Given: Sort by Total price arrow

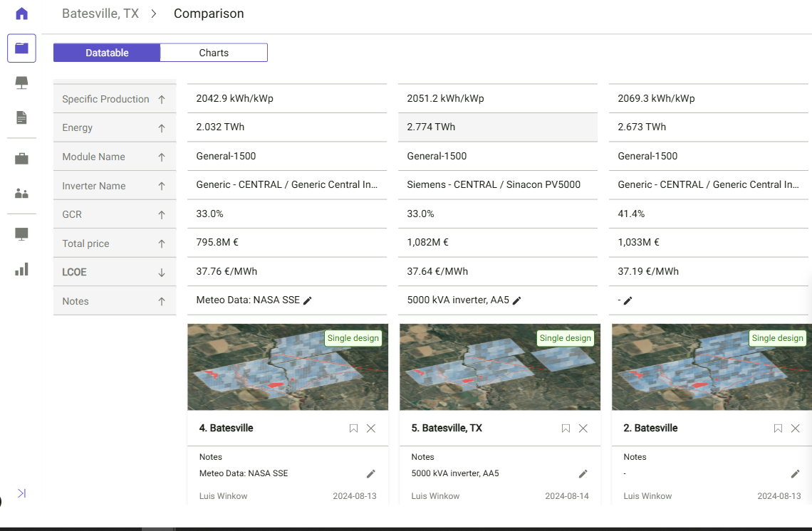Looking at the screenshot, I should [162, 243].
